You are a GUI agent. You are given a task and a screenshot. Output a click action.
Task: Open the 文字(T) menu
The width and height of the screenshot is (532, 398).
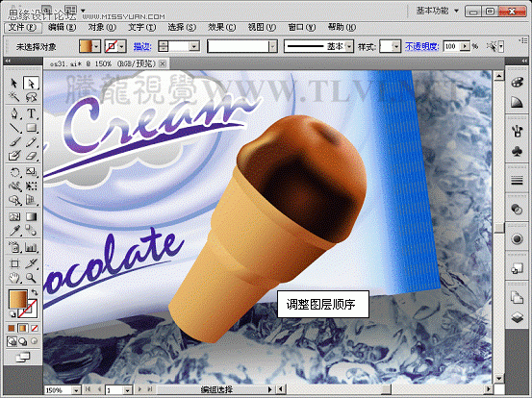(x=142, y=28)
